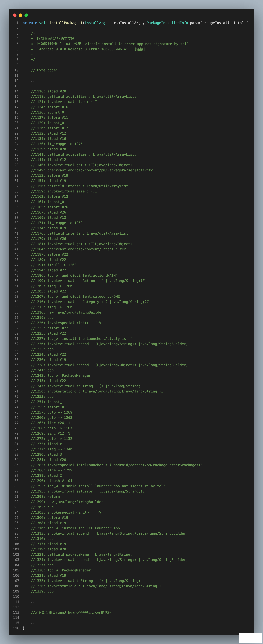Click the InstallArgs parameter type
The image size is (263, 644).
coord(96,23)
